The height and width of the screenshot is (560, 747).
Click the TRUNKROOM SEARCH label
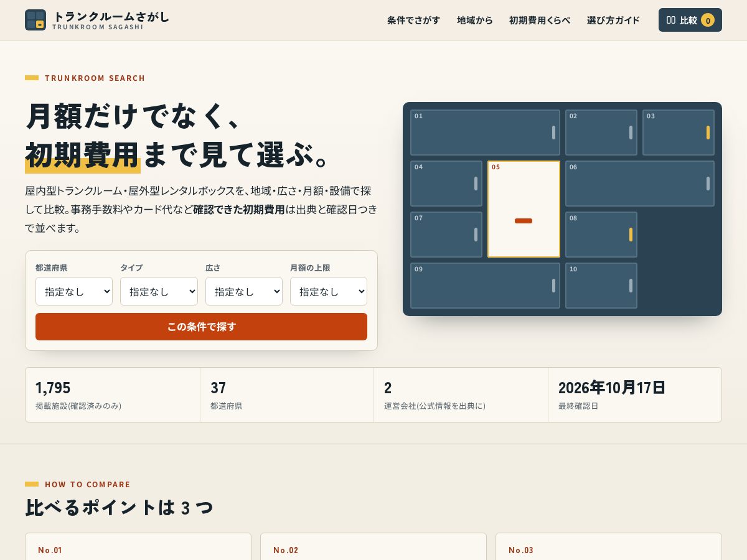pos(95,78)
